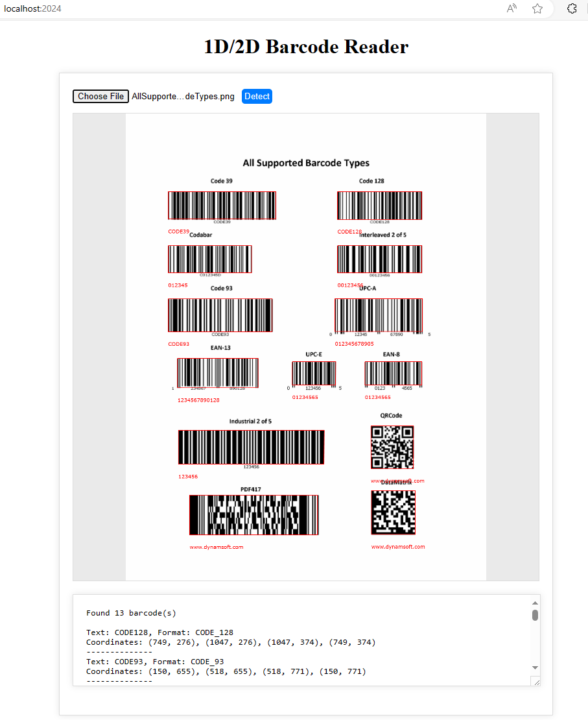This screenshot has width=588, height=720.
Task: Select the QRCode image in the preview
Action: [392, 447]
